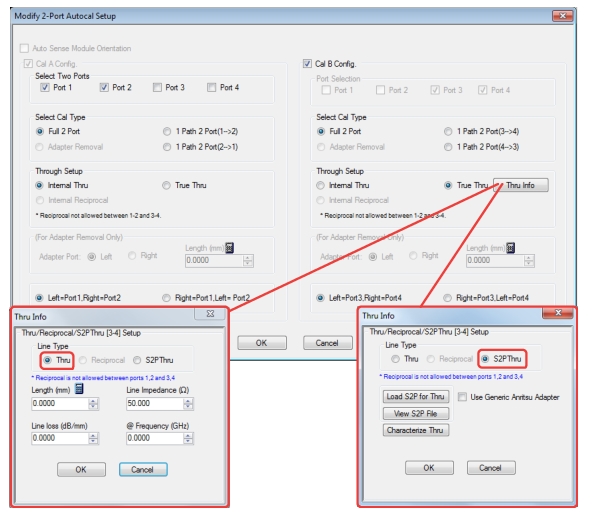Adjust Line loss (dB/mm) spinner arrows
This screenshot has width=596, height=515.
(x=93, y=438)
